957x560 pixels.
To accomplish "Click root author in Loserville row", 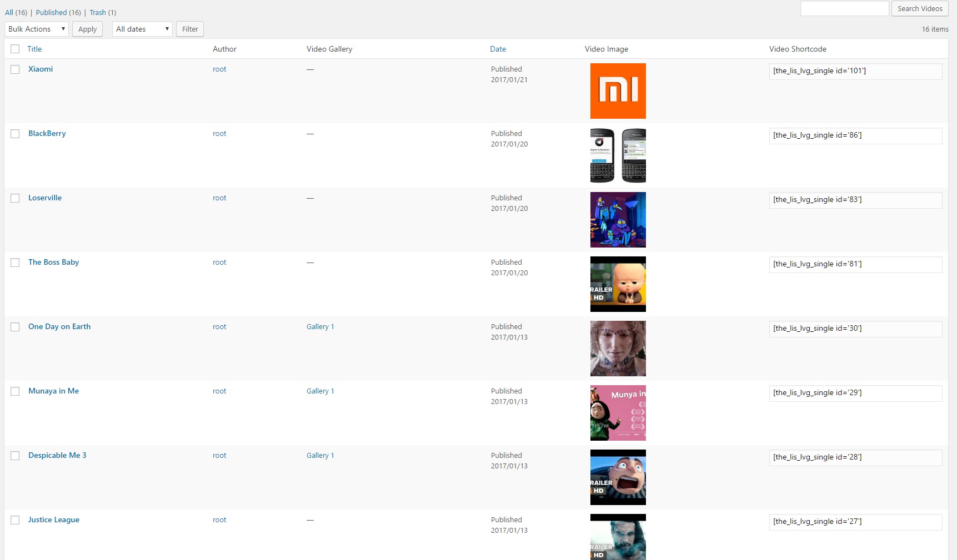I will click(219, 198).
